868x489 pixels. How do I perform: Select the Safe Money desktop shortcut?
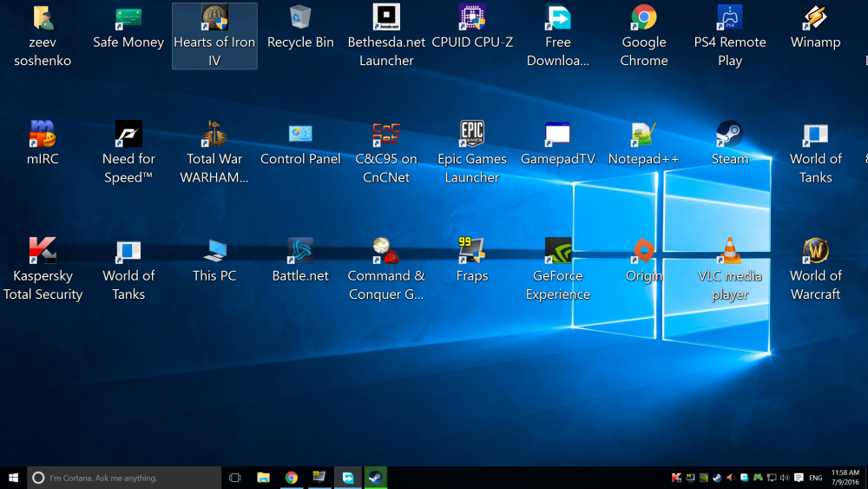[x=128, y=28]
